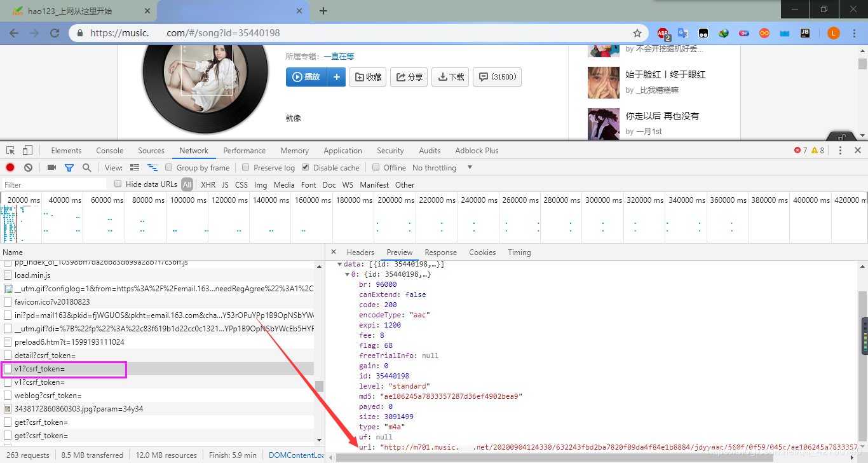Open playlist 始于脸红丨终于眼红
Image resolution: width=868 pixels, height=463 pixels.
(x=665, y=74)
